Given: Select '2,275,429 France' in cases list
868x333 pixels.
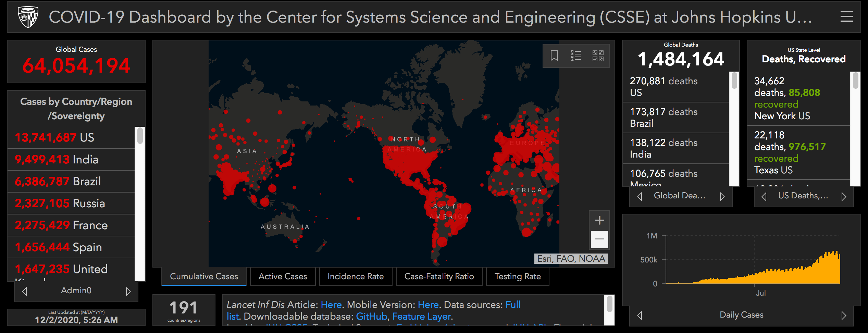Looking at the screenshot, I should coord(71,225).
